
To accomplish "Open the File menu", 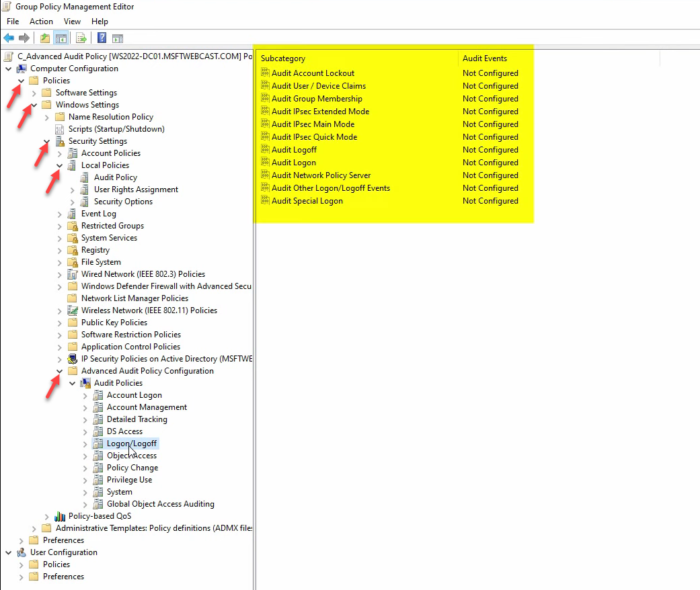I will click(x=13, y=22).
